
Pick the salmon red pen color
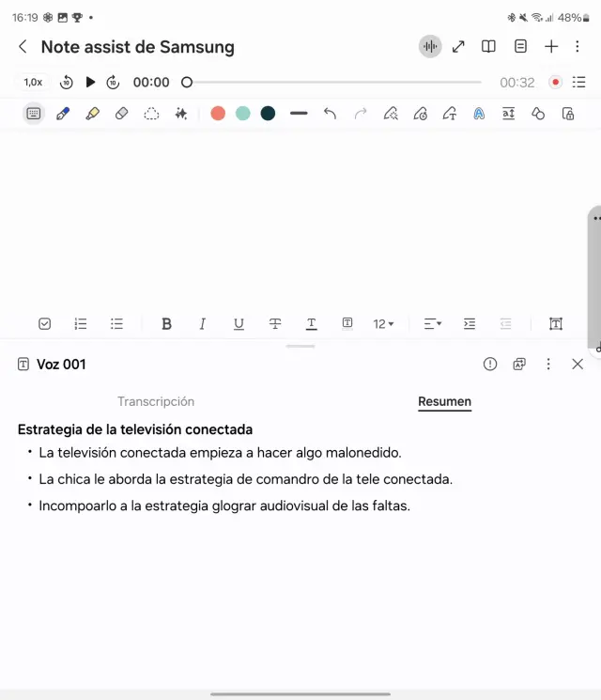(218, 114)
